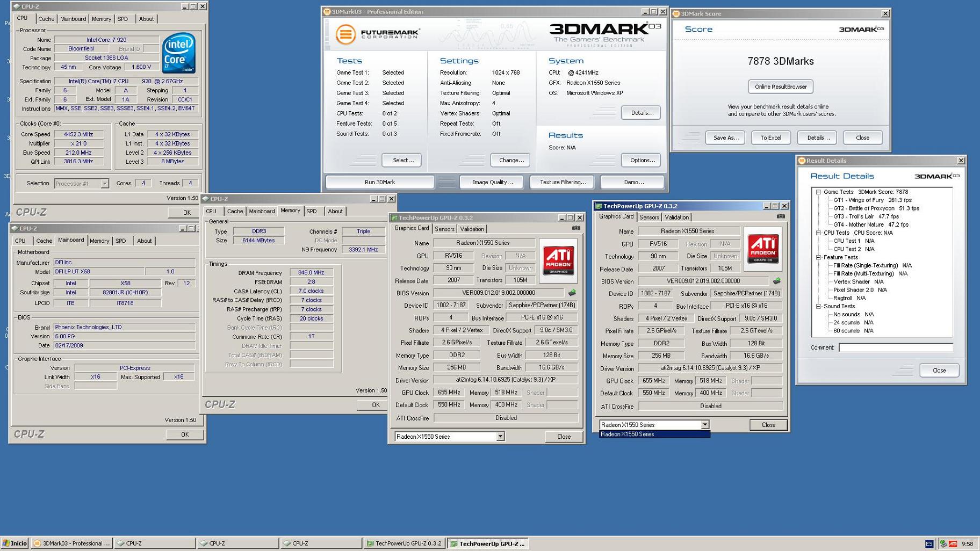Select GT1 - Wings of Fury result row
The image size is (980, 551).
(872, 200)
